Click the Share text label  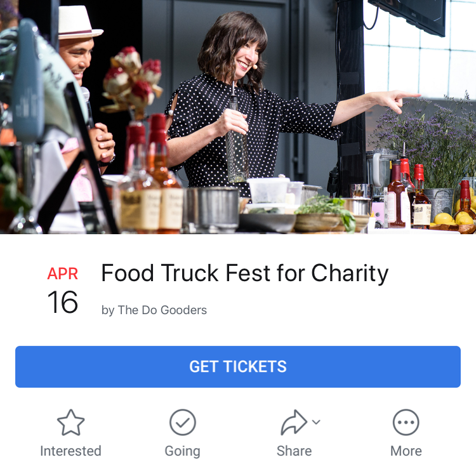[294, 451]
